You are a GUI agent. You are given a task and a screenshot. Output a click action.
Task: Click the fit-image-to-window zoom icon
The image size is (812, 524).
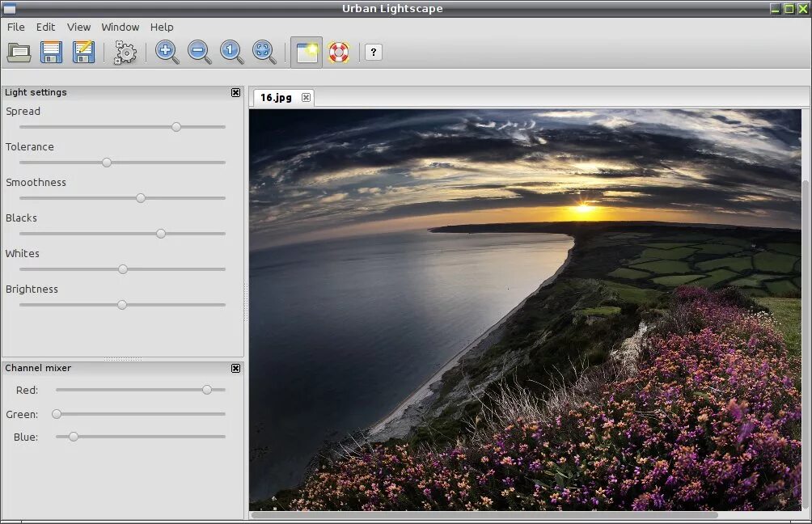coord(263,52)
